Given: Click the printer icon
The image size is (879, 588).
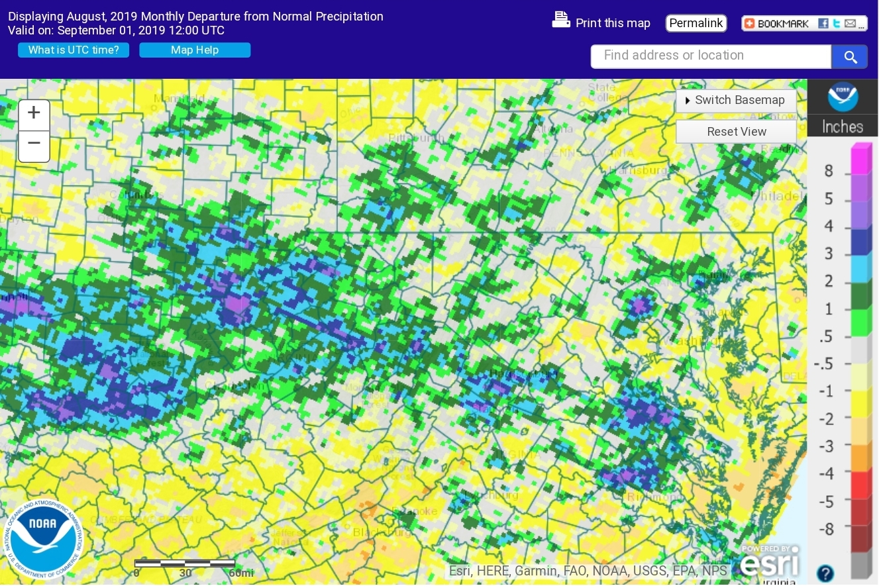Looking at the screenshot, I should [x=561, y=21].
